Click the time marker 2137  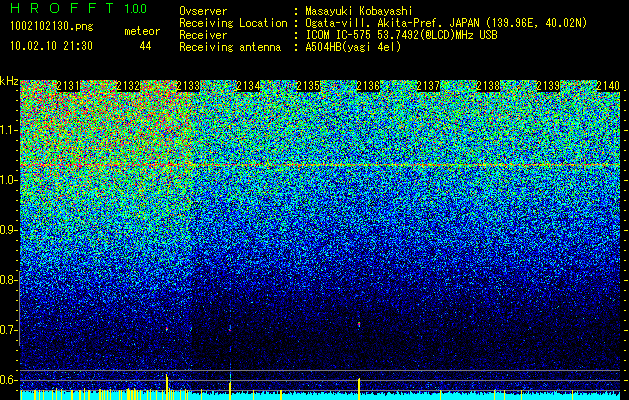428,86
